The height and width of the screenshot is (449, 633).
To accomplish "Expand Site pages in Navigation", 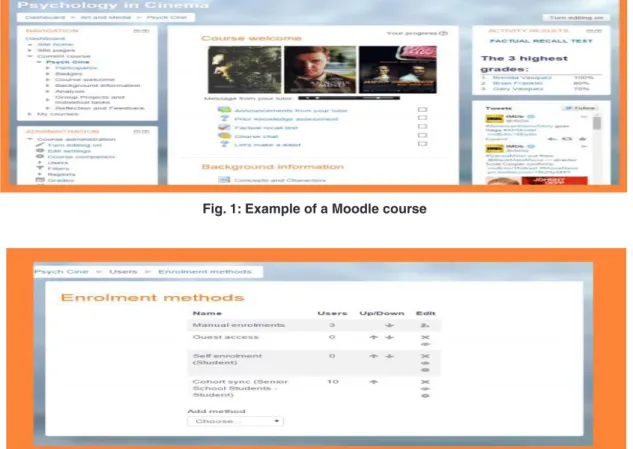I will [29, 50].
